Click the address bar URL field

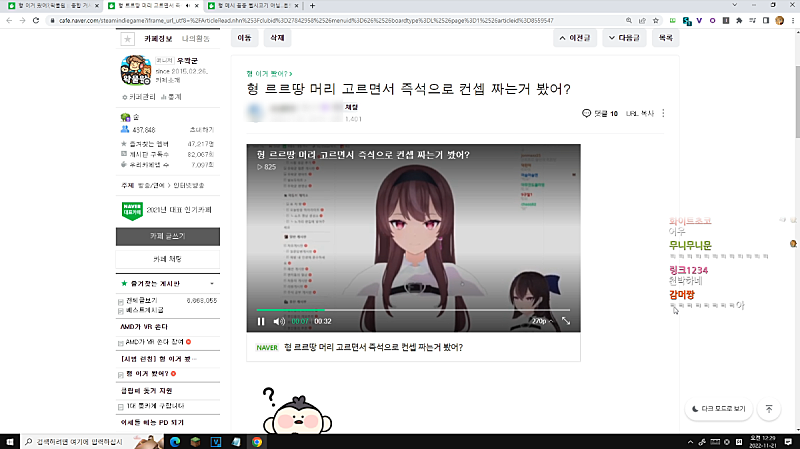click(306, 20)
